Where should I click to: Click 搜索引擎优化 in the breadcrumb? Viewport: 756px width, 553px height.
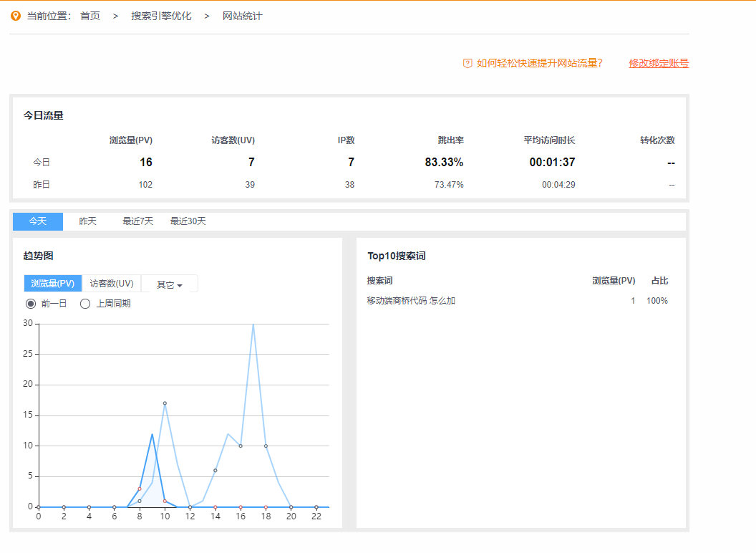[161, 16]
